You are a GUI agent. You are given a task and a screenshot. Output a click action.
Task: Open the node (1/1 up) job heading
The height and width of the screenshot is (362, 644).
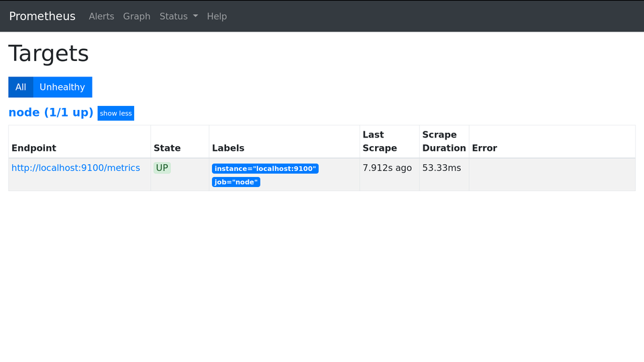pyautogui.click(x=51, y=113)
